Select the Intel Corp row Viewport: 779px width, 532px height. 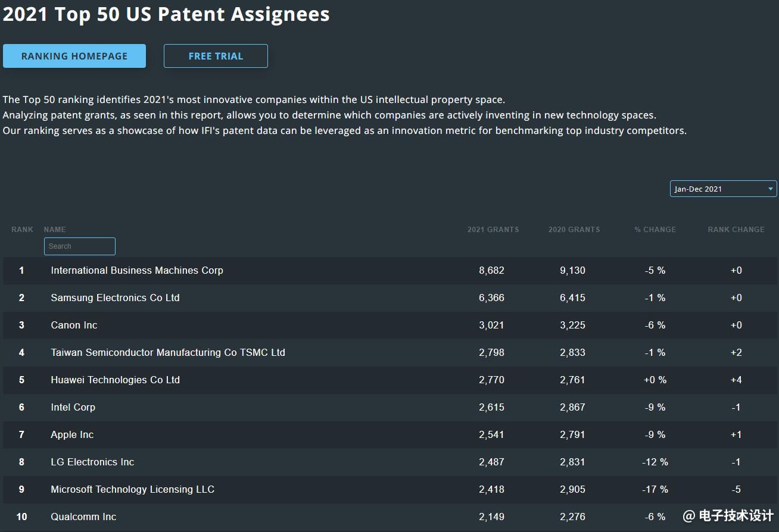[73, 408]
